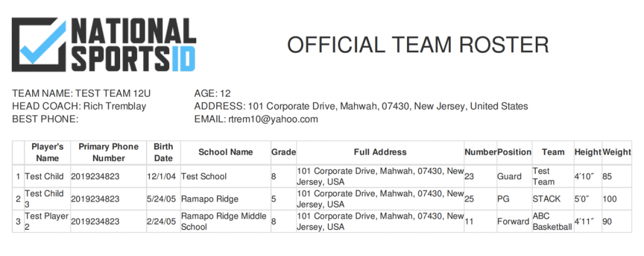The width and height of the screenshot is (644, 256).
Task: Select the 5/24/05 birth date cell
Action: point(162,199)
